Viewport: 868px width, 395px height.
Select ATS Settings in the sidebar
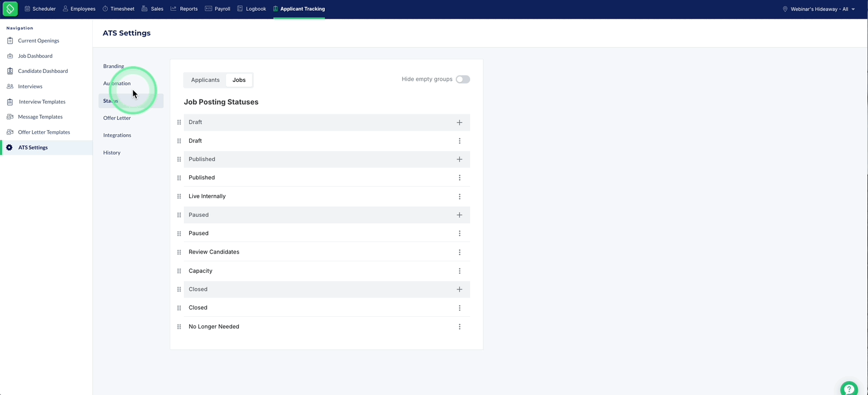[x=46, y=148]
